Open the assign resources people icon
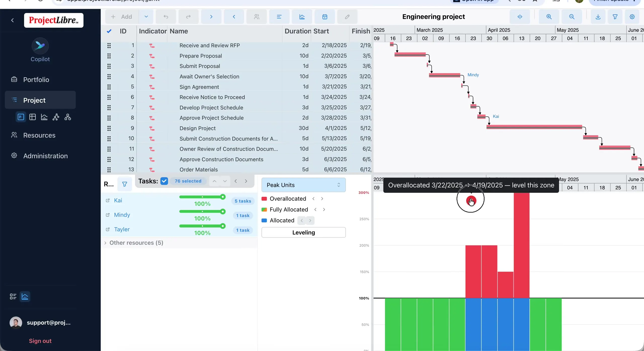 [256, 17]
